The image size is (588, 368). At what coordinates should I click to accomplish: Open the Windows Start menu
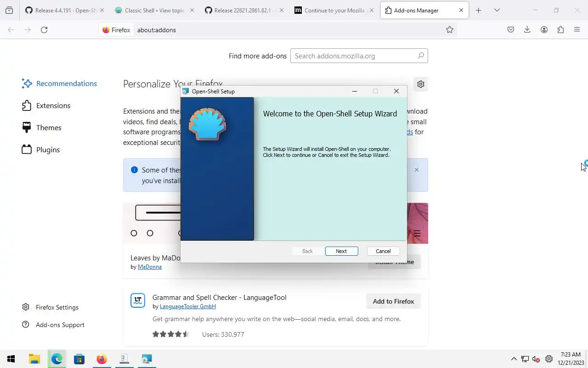click(11, 359)
